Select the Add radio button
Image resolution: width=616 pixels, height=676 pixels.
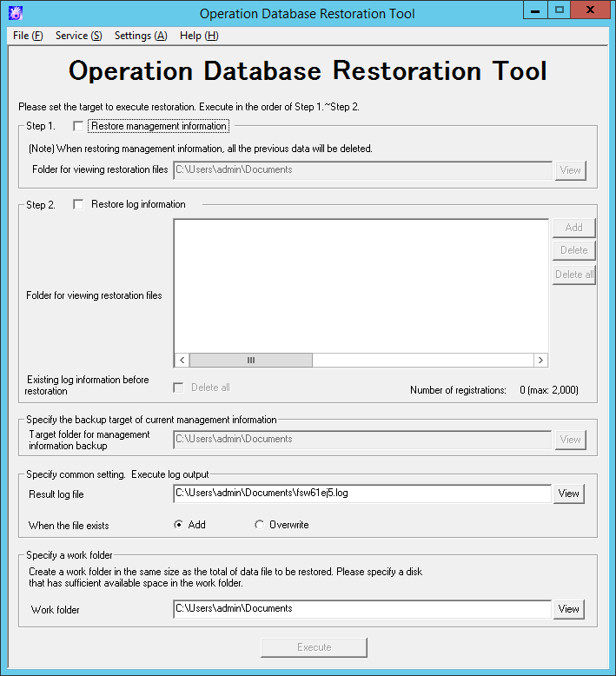tap(178, 525)
